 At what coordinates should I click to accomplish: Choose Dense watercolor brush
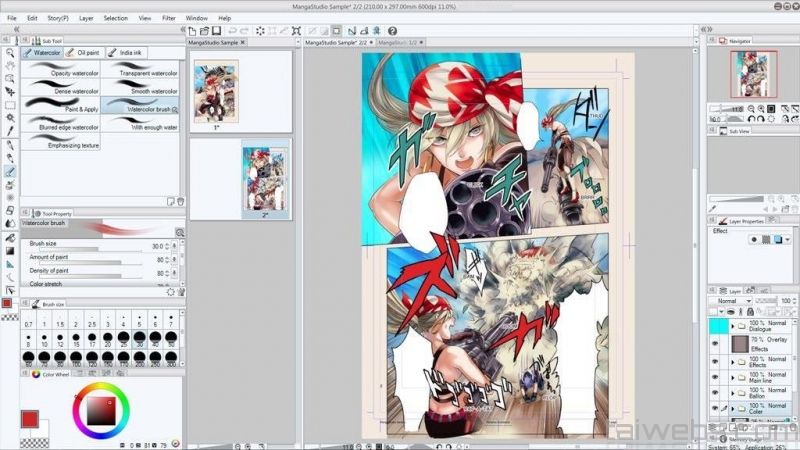(61, 87)
